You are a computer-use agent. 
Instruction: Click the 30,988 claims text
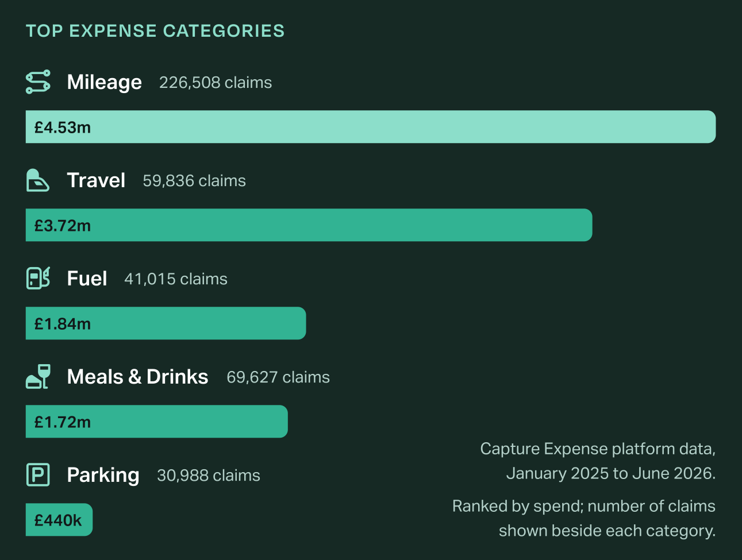coord(209,476)
